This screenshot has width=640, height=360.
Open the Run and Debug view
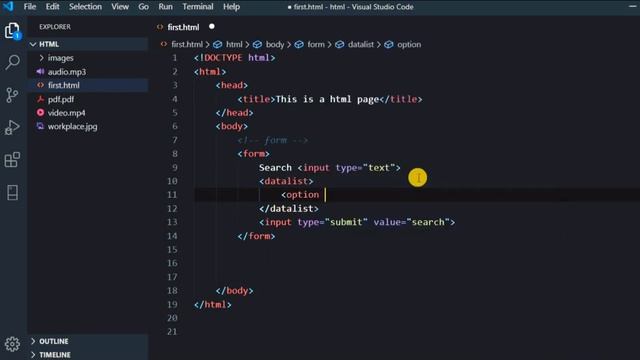pos(12,127)
